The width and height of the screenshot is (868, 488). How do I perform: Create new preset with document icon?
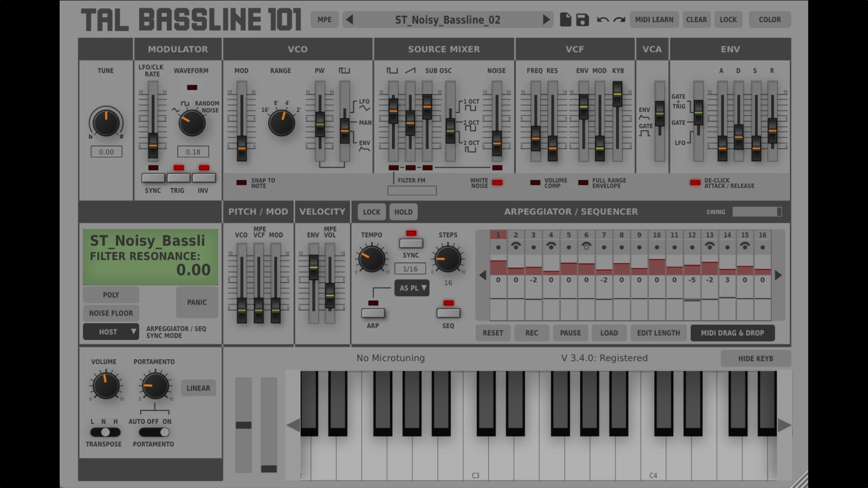click(x=565, y=20)
